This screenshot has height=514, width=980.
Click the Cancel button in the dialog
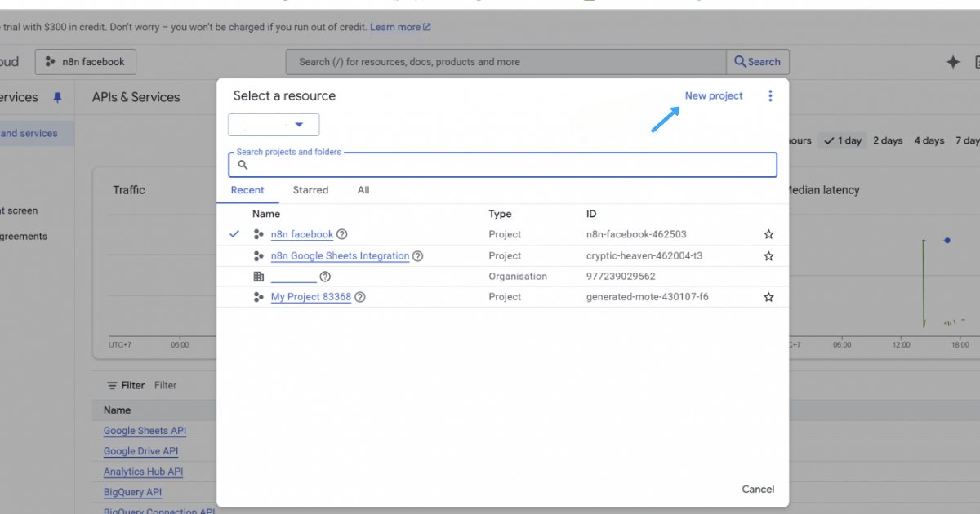(x=757, y=489)
